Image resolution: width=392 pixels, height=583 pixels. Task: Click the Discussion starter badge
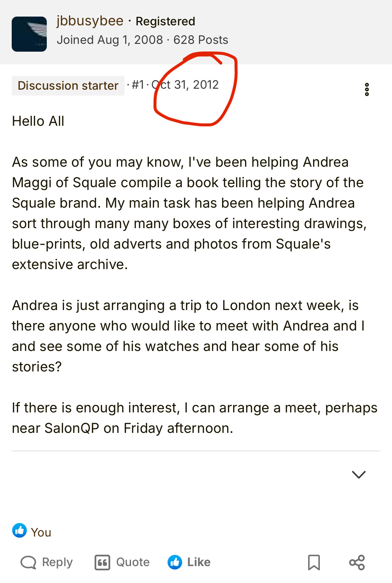[x=68, y=85]
